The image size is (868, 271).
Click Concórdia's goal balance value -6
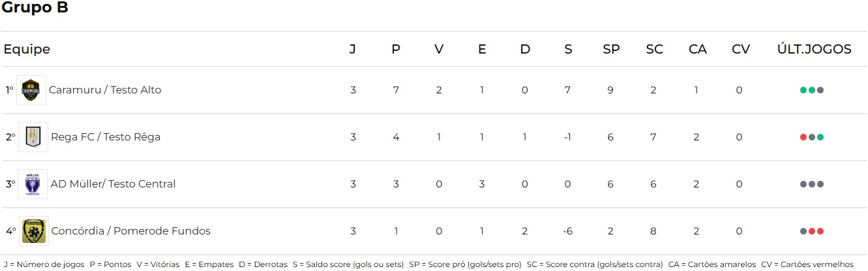point(567,231)
